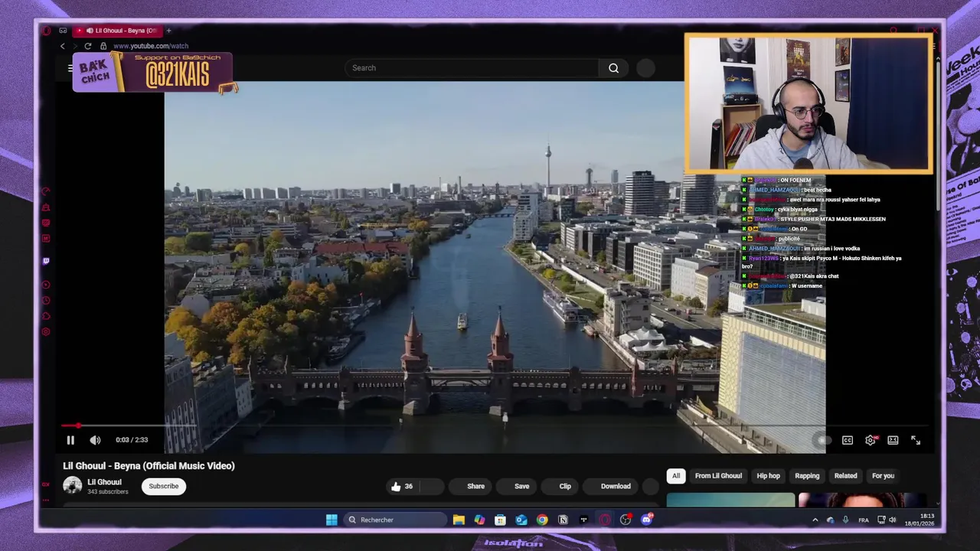Open a new browser tab
Screen dimensions: 980x551
[168, 31]
